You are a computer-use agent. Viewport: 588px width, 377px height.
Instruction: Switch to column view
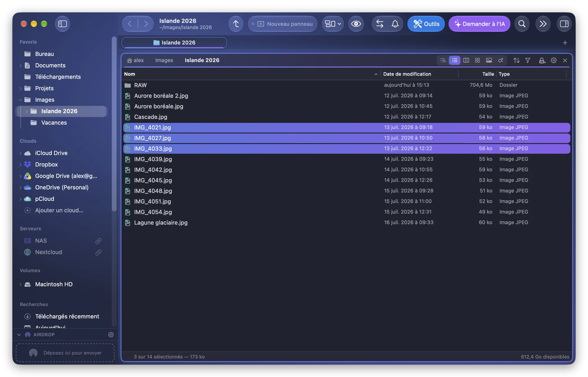pyautogui.click(x=466, y=60)
